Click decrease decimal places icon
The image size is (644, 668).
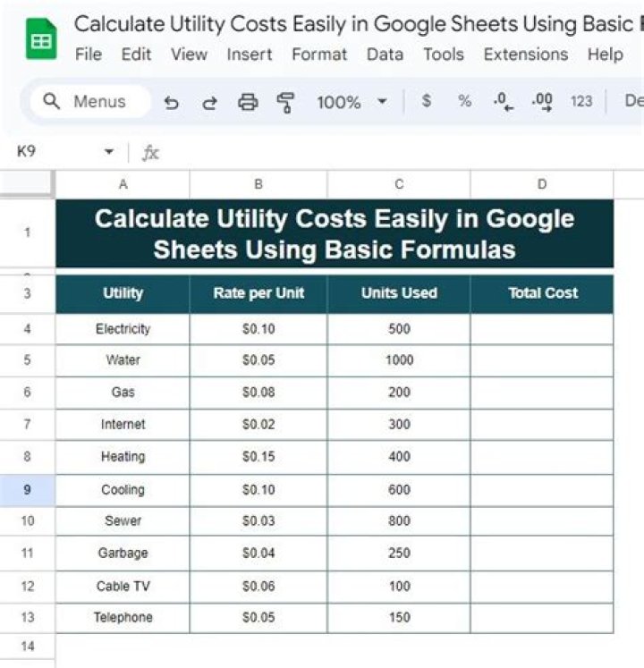[503, 102]
